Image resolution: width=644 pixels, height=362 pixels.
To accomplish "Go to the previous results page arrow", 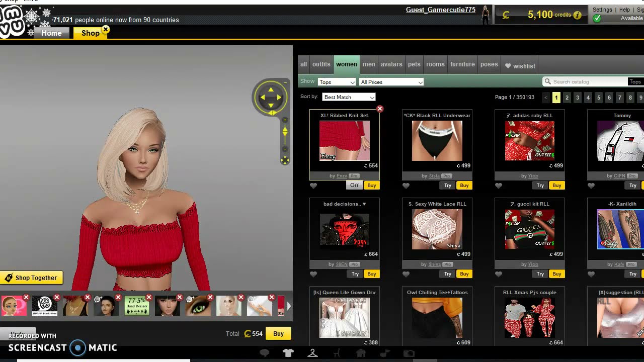I will tap(546, 98).
